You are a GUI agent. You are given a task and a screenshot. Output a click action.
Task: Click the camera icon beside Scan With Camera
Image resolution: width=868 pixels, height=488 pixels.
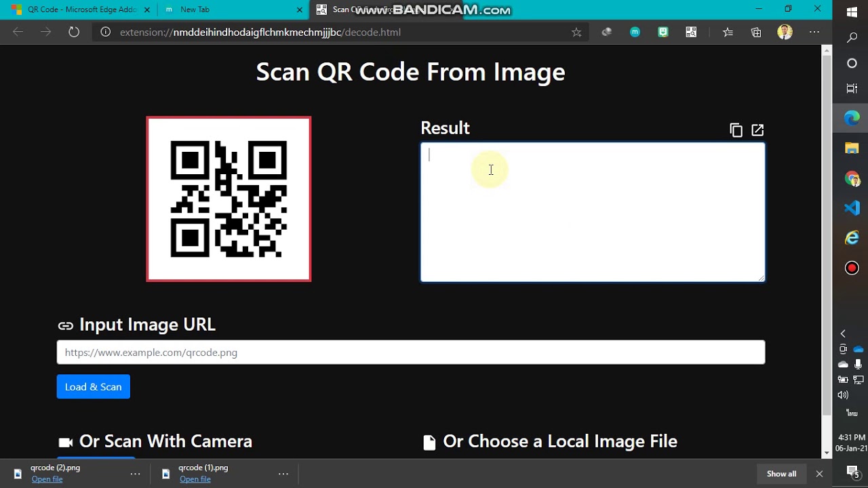click(65, 443)
